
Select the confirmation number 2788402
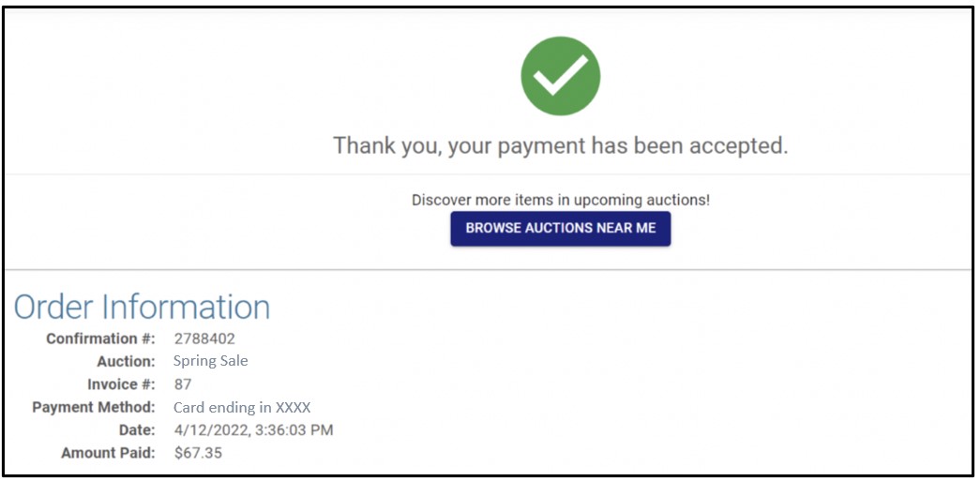coord(204,339)
